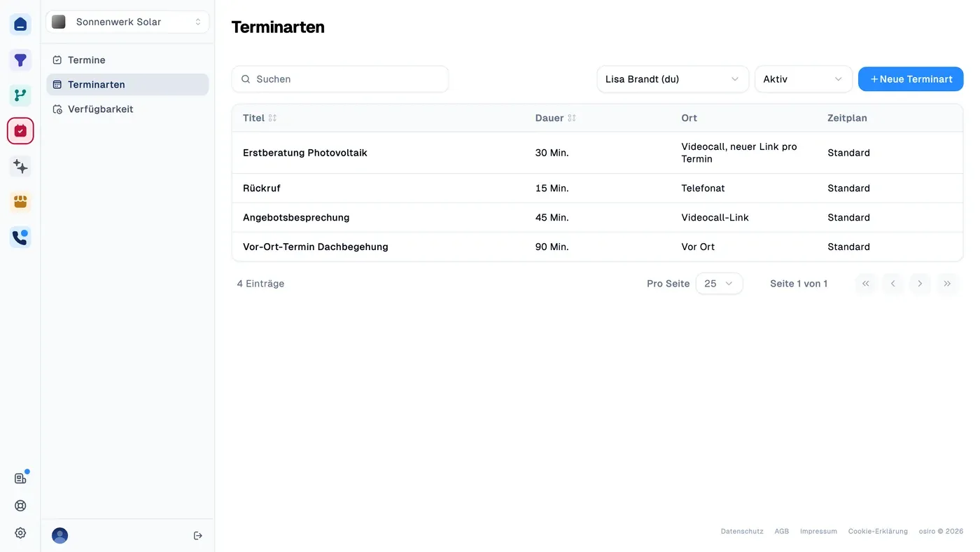
Task: Change the Pro Seite 25 dropdown
Action: click(x=719, y=284)
